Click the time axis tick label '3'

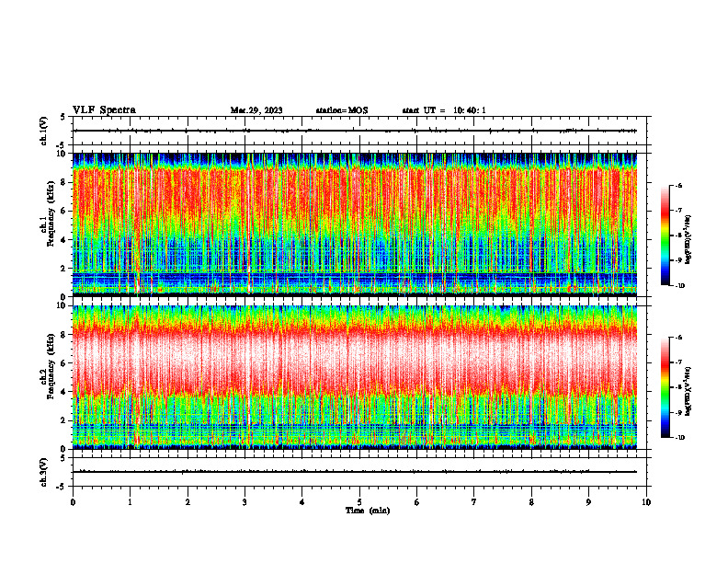tap(245, 502)
